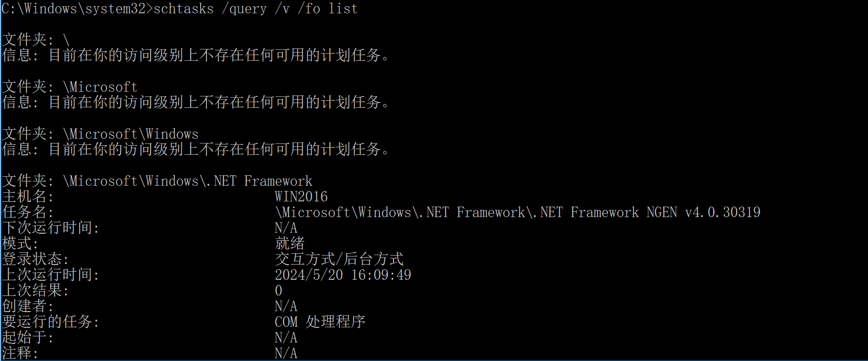868x361 pixels.
Task: Click the '上次结果:' label
Action: [x=35, y=291]
